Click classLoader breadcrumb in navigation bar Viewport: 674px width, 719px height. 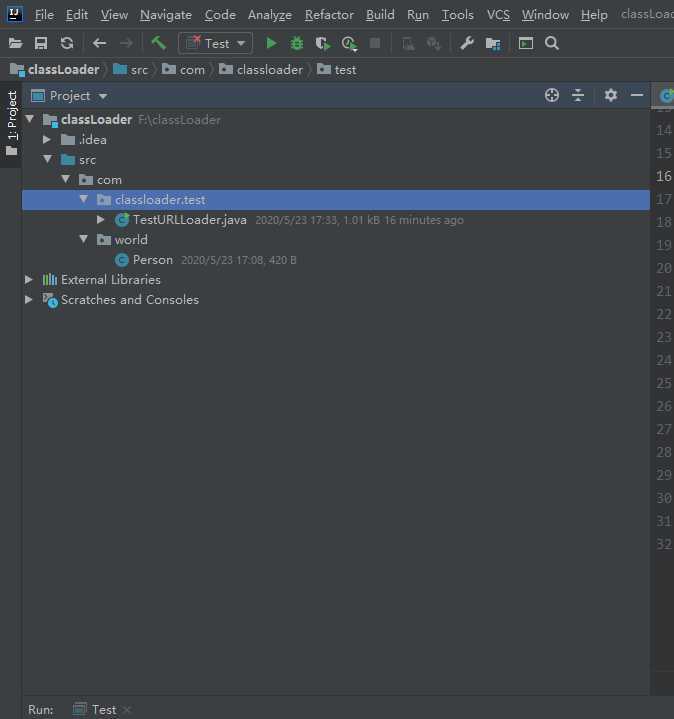(x=55, y=70)
